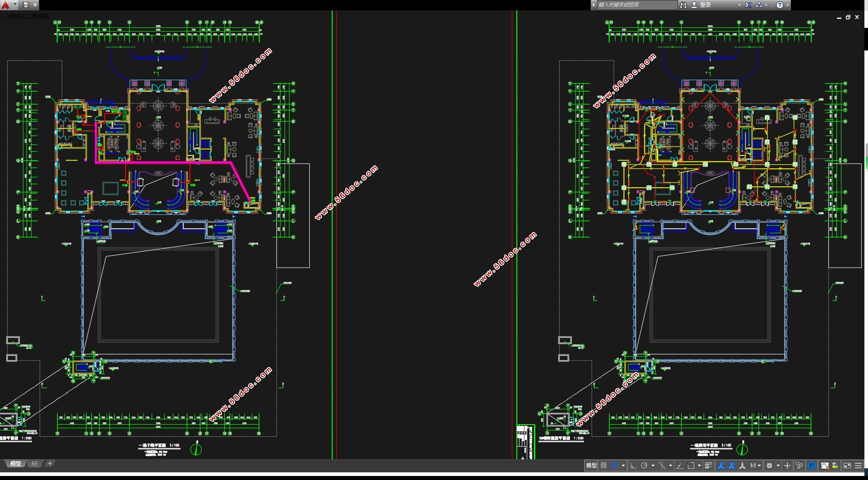The image size is (868, 480).
Task: Click the annotation scale visibility icon
Action: pos(721,466)
